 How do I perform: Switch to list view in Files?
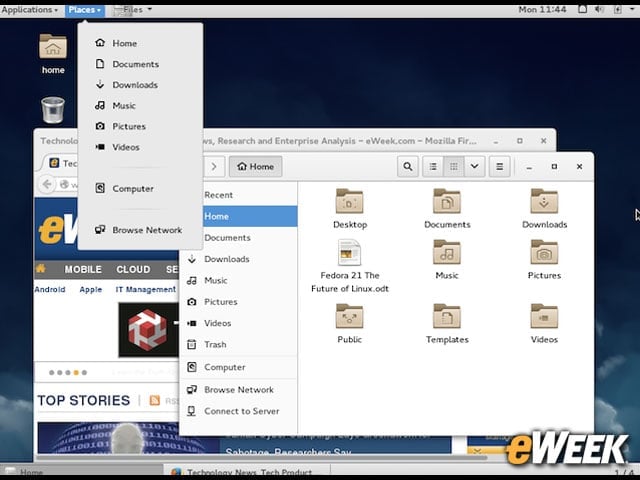(433, 167)
